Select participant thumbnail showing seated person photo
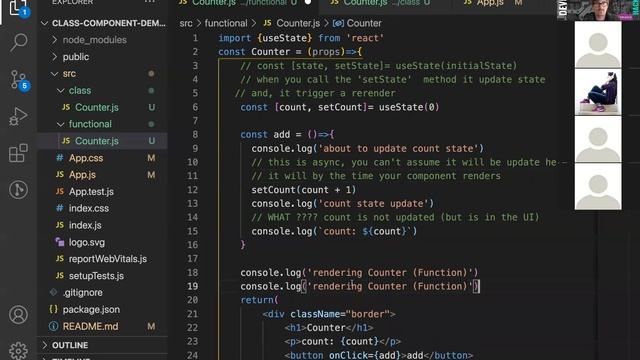The image size is (640, 360). 598,92
